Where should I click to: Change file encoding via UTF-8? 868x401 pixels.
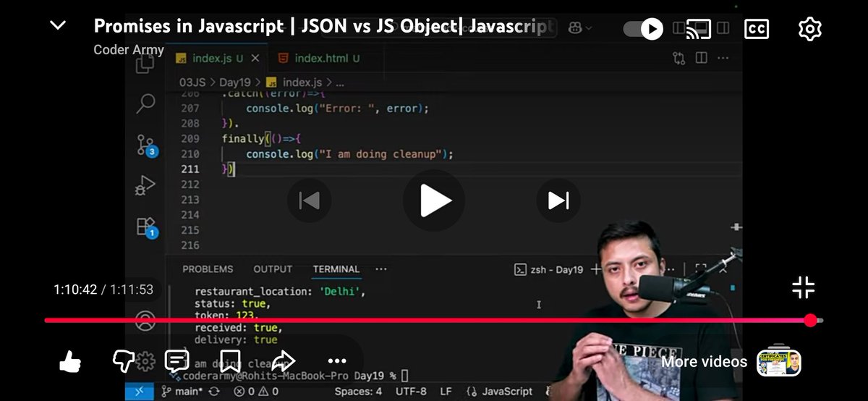click(x=411, y=391)
